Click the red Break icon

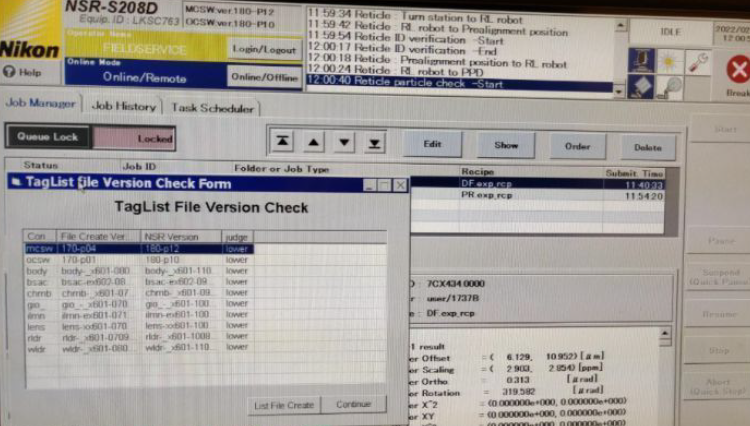click(738, 70)
